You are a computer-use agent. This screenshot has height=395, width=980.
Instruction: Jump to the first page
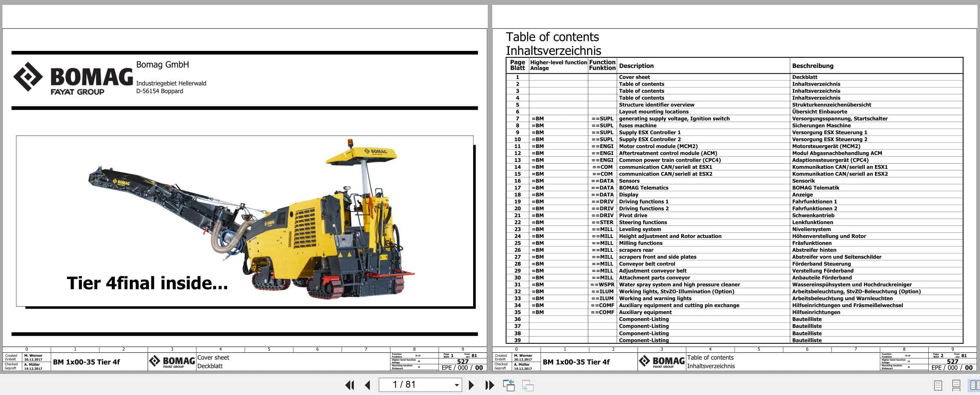350,384
